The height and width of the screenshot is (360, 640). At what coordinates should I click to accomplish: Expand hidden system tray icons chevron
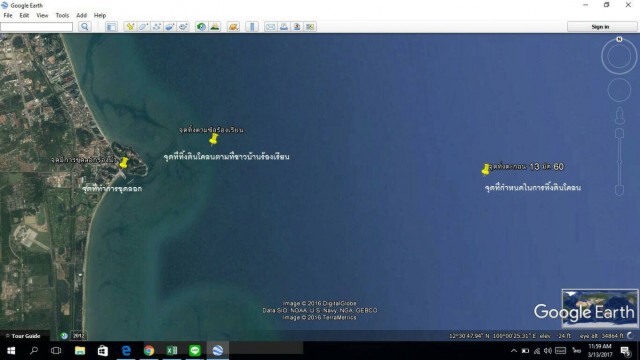[x=514, y=351]
